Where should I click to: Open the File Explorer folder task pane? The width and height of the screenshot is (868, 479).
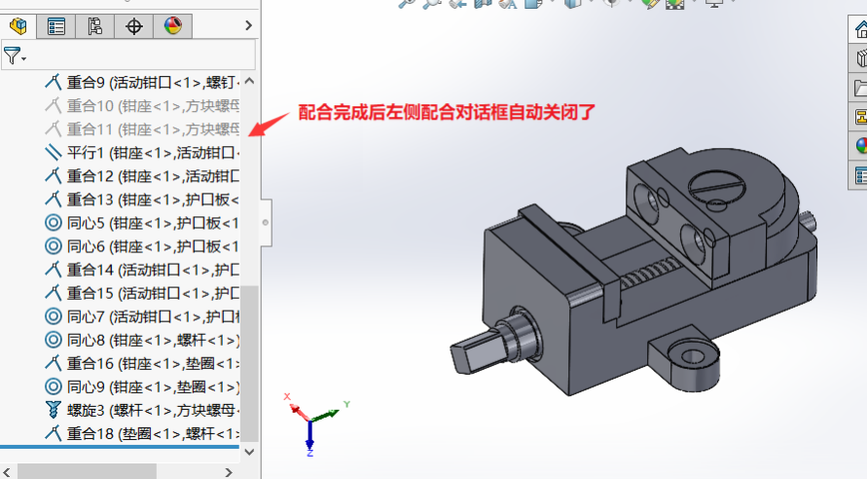(860, 88)
